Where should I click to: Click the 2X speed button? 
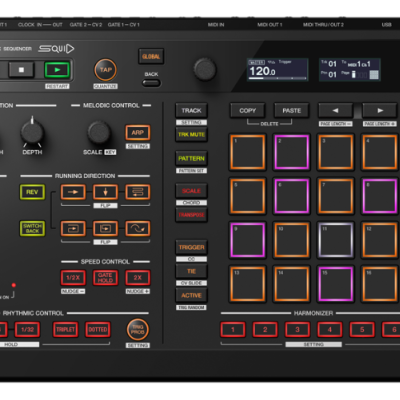138,278
